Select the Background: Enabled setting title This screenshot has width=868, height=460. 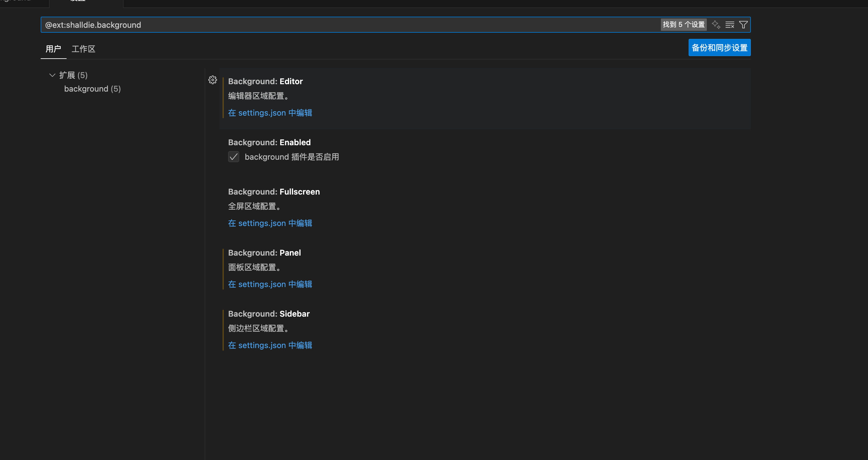269,142
